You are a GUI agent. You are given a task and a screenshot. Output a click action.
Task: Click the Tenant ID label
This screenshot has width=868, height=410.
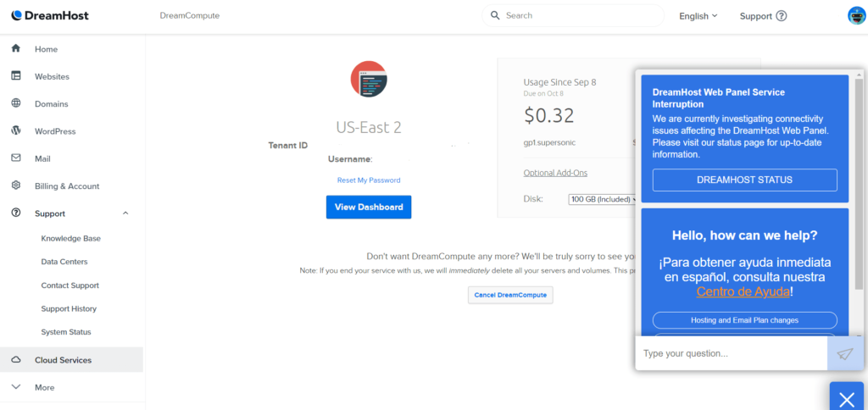[288, 146]
